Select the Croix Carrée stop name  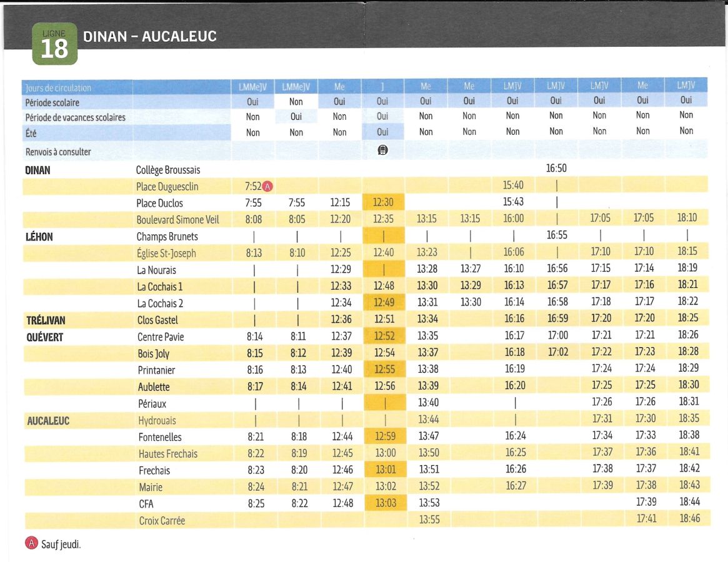pyautogui.click(x=162, y=521)
